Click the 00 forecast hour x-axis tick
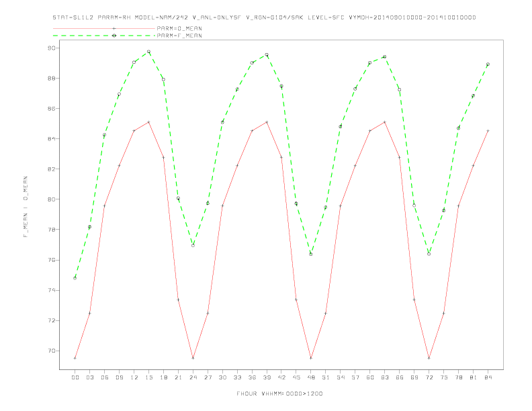The image size is (532, 411). pyautogui.click(x=75, y=377)
